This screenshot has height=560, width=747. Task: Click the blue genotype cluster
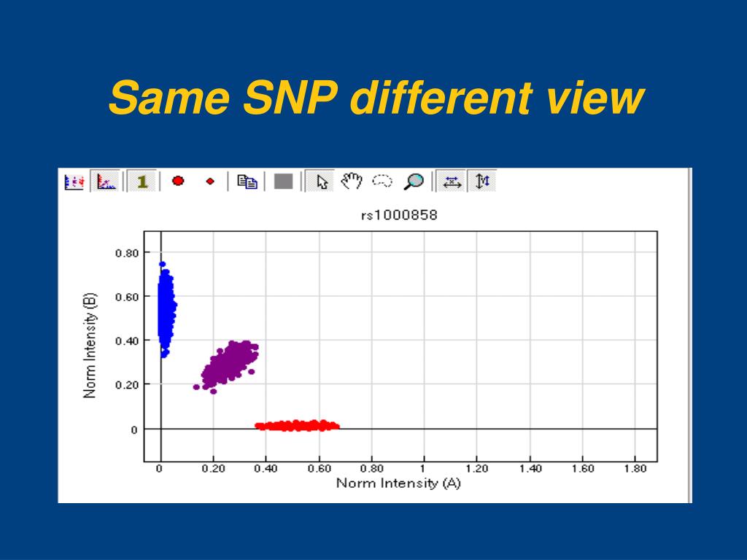166,309
